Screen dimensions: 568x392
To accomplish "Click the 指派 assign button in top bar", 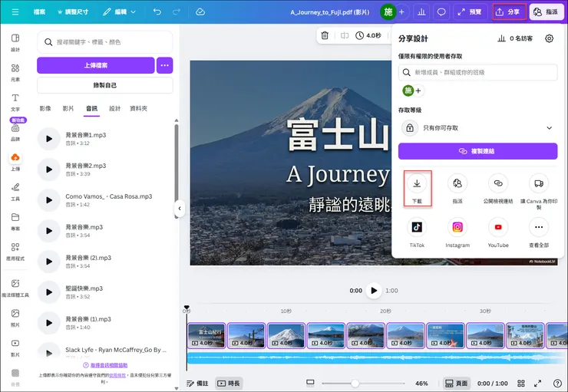I will [547, 12].
